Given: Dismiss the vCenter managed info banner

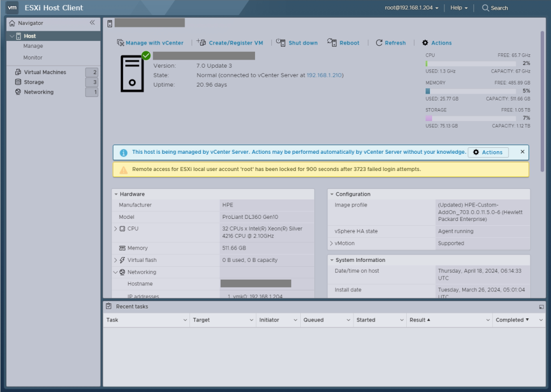Looking at the screenshot, I should pyautogui.click(x=522, y=152).
